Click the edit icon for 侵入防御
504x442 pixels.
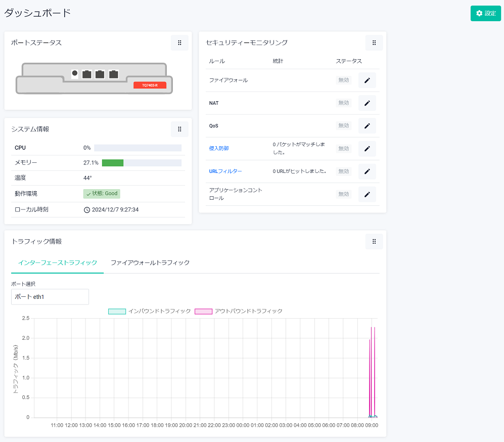tap(367, 149)
